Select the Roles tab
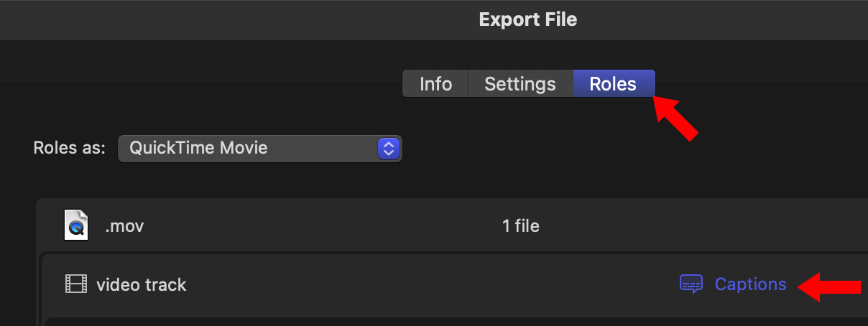The height and width of the screenshot is (326, 868). (x=613, y=84)
